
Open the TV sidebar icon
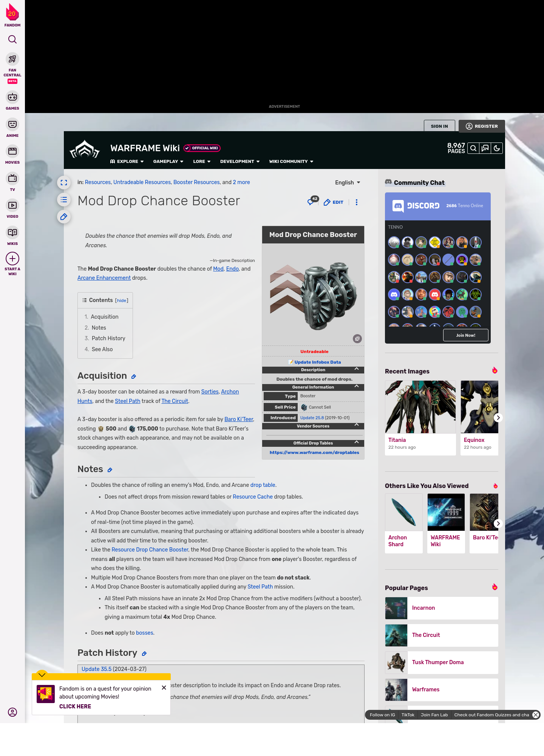point(12,178)
